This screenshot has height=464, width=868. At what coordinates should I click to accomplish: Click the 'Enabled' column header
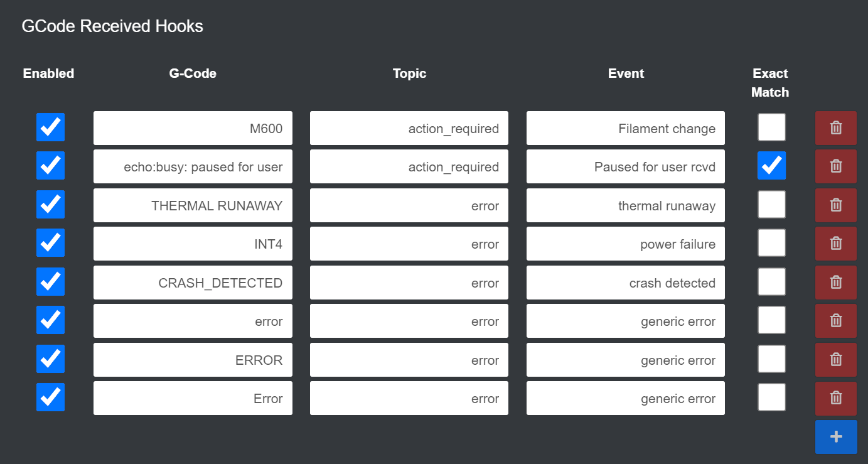click(x=48, y=73)
